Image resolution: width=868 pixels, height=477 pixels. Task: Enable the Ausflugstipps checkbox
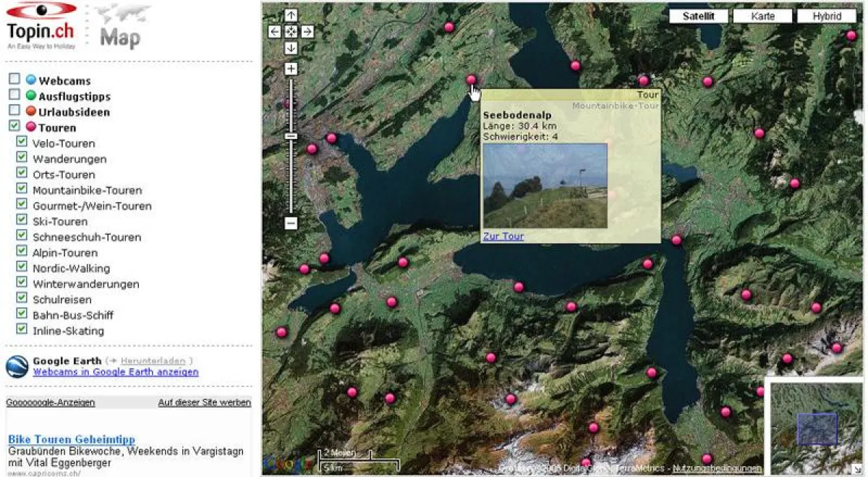[x=14, y=95]
